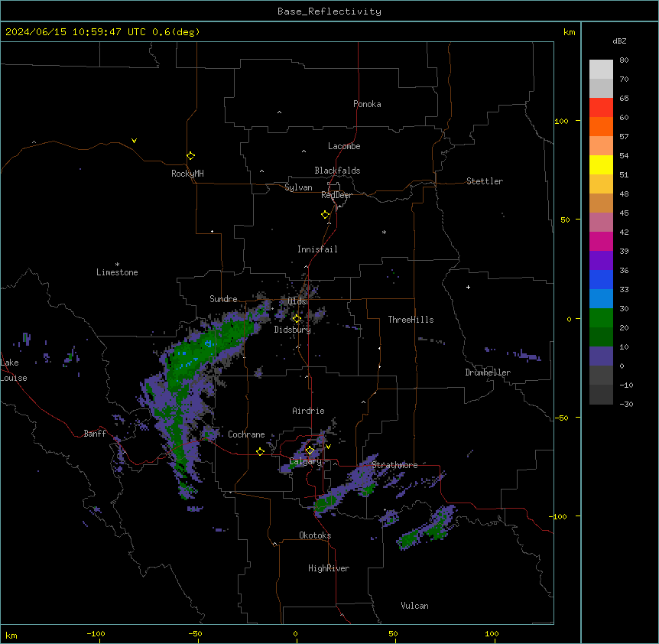659x644 pixels.
Task: Select the light blue 30-33 dBZ legend swatch
Action: pos(601,298)
